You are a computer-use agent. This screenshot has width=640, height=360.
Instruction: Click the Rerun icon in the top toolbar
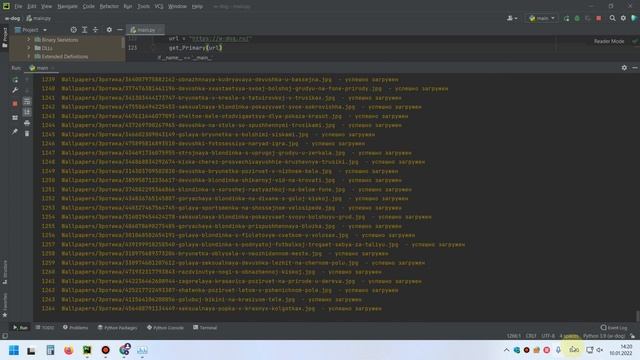coord(567,18)
